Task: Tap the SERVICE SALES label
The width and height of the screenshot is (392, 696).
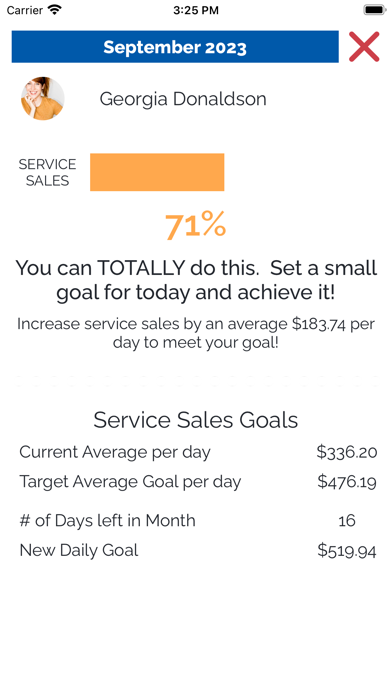Action: [48, 172]
